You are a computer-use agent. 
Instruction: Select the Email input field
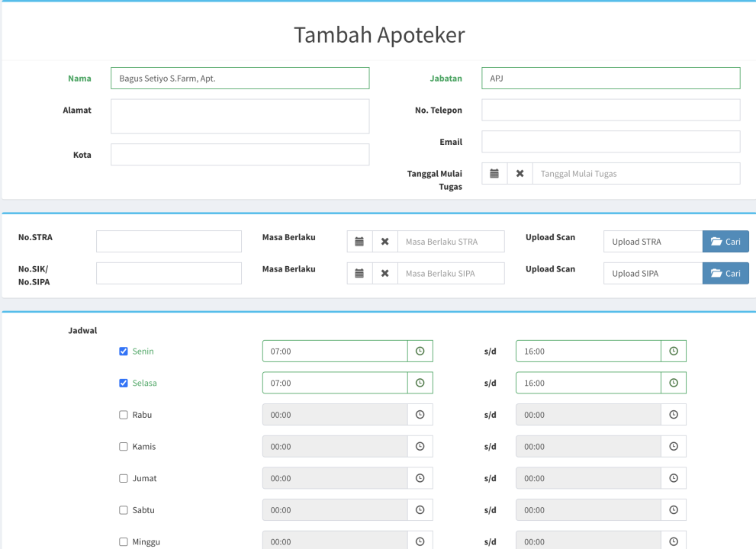(x=610, y=142)
